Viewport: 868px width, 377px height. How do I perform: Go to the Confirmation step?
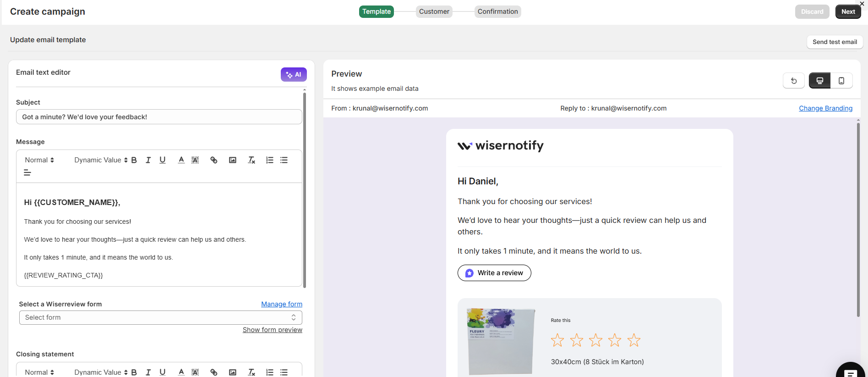pos(497,11)
